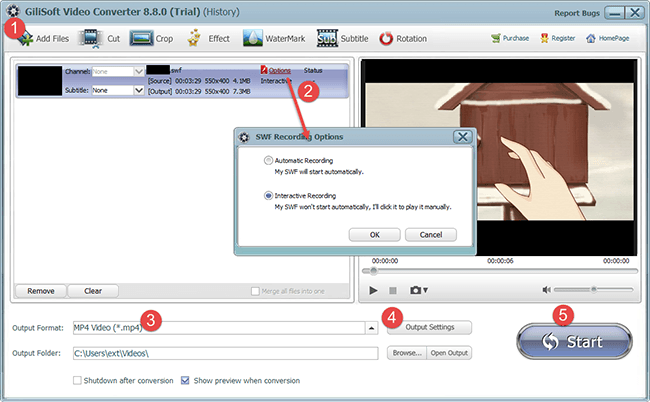Viewport: 650px width, 402px height.
Task: Open the Subtitle dropdown in file row
Action: point(138,90)
